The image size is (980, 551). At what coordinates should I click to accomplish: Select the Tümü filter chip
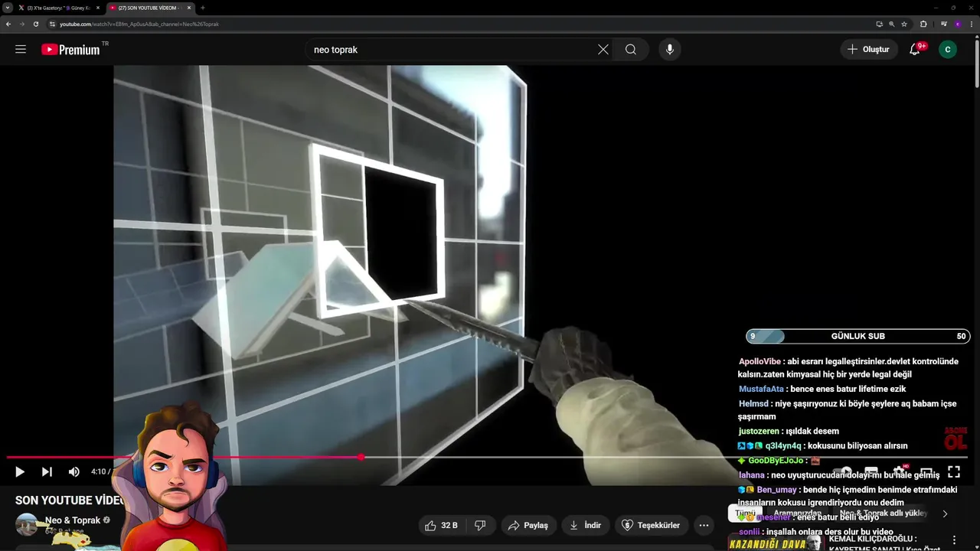click(x=745, y=514)
